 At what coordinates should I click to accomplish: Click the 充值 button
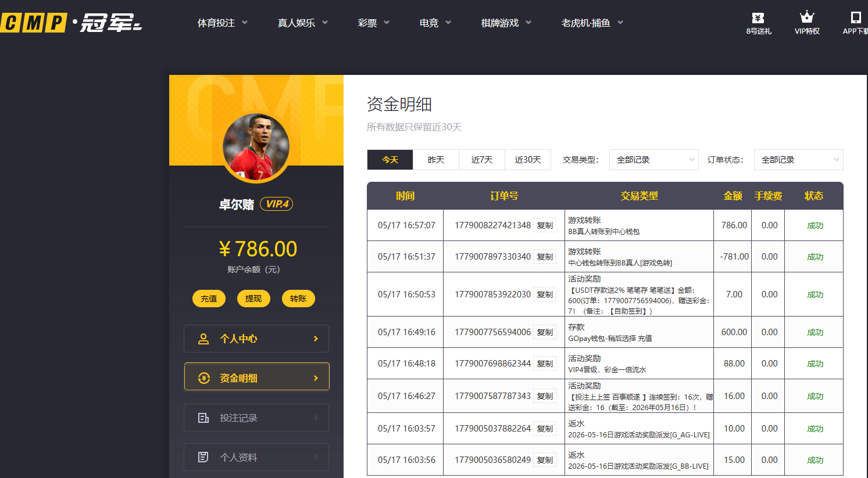(209, 299)
